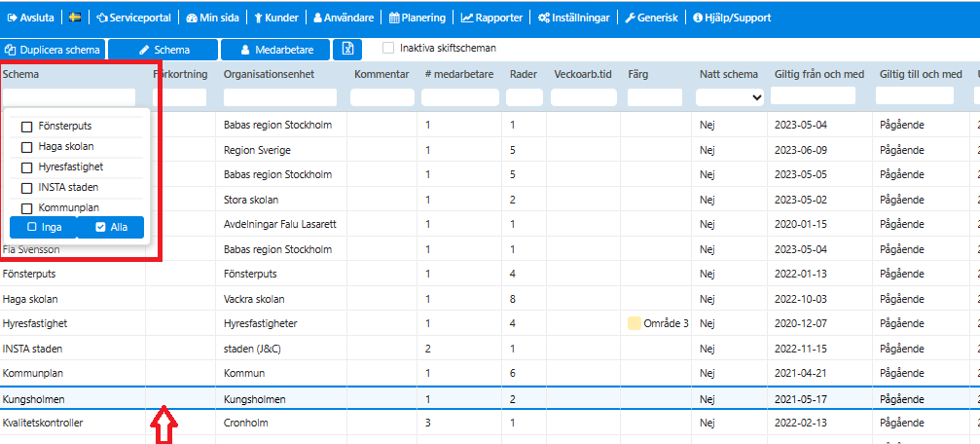This screenshot has width=980, height=444.
Task: Click Avsluta to log out
Action: click(x=30, y=18)
